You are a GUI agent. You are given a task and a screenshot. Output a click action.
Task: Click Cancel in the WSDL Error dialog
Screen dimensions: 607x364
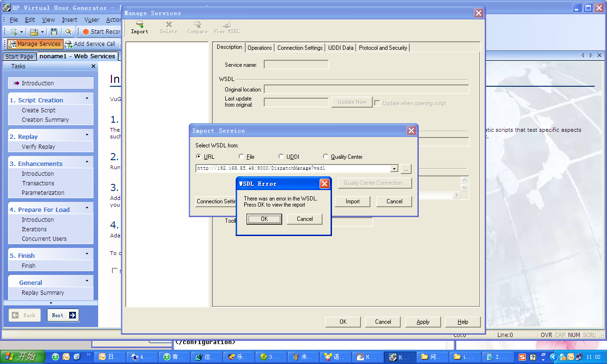[x=305, y=219]
